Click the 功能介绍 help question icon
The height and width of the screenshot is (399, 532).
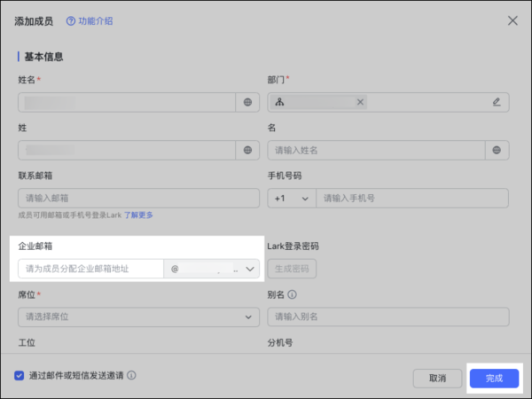click(x=71, y=20)
